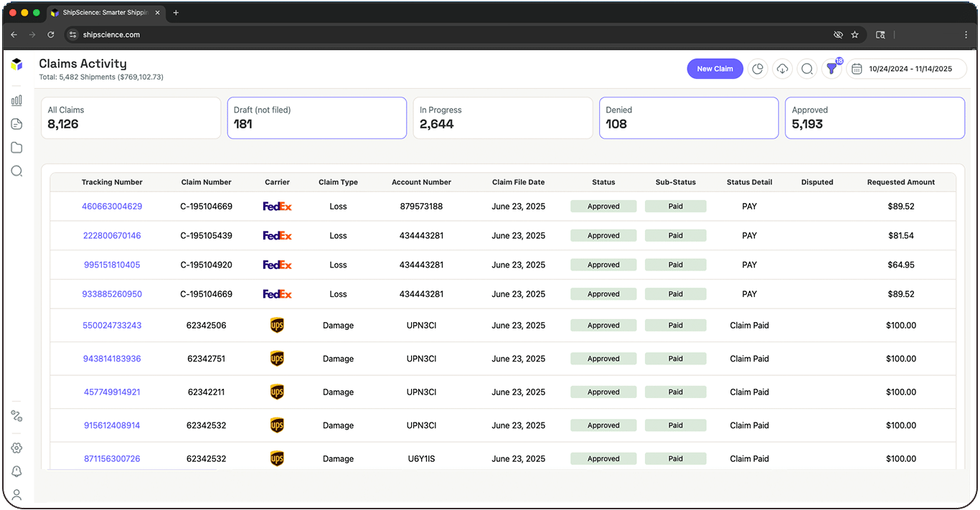This screenshot has width=980, height=510.
Task: Toggle the Approved claims filter card
Action: pos(874,118)
